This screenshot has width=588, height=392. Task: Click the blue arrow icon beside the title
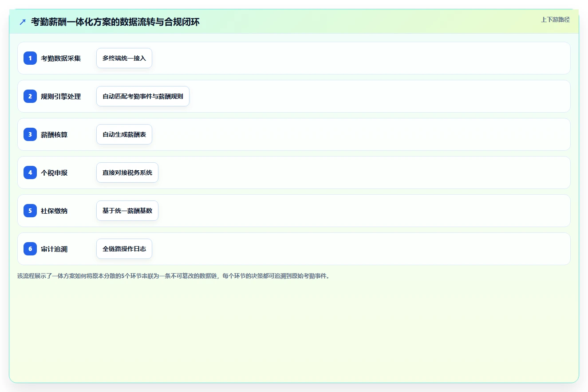pyautogui.click(x=23, y=22)
